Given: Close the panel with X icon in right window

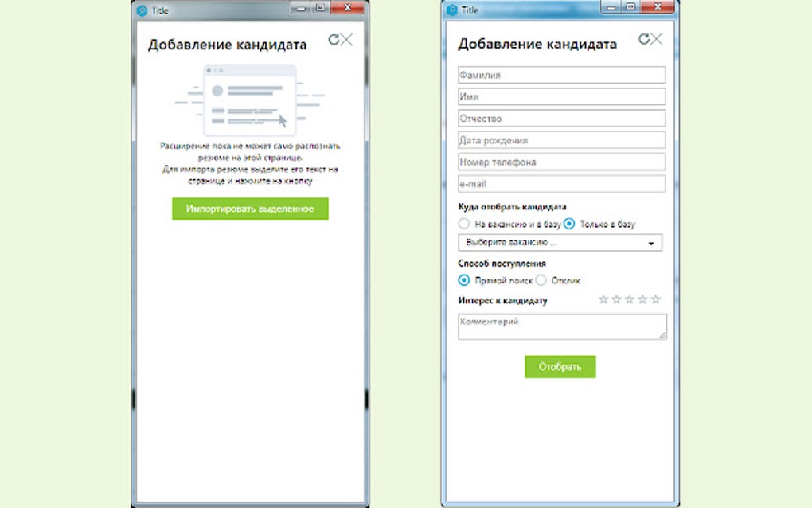Looking at the screenshot, I should (657, 39).
